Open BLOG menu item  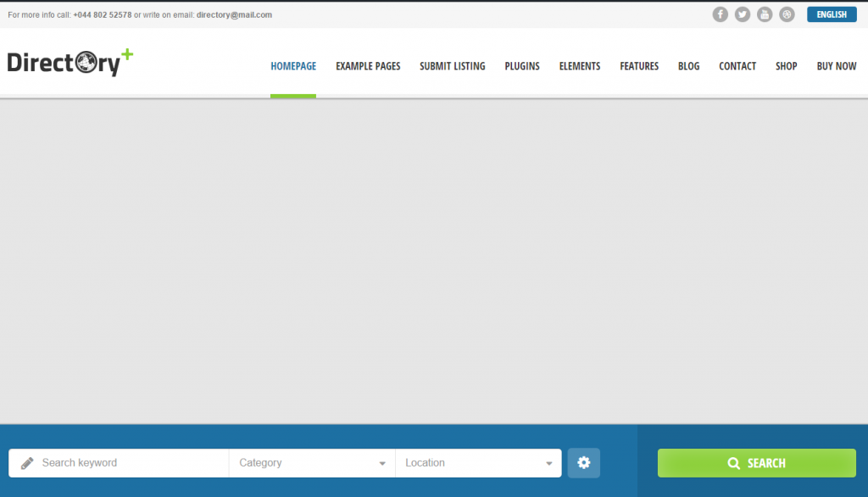coord(688,66)
